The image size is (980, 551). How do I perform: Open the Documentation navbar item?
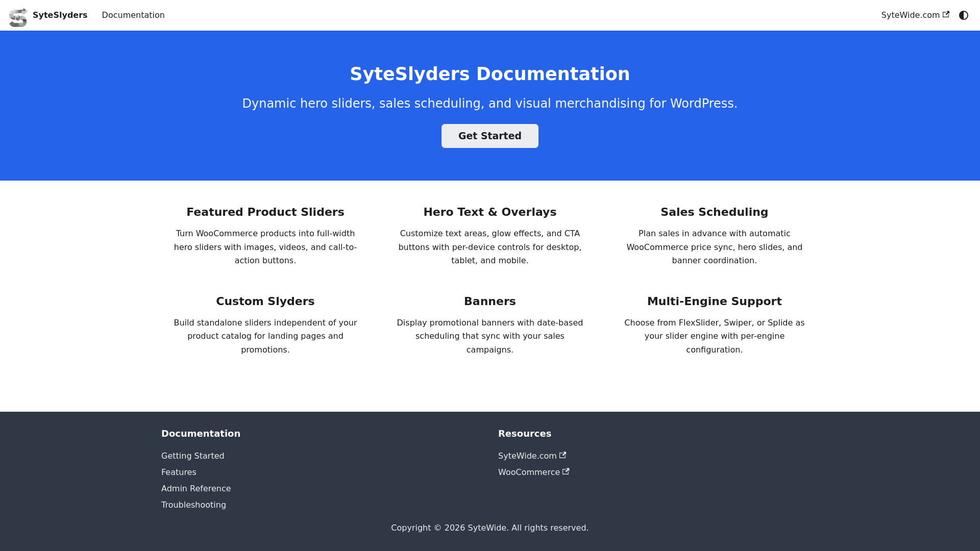pos(133,15)
